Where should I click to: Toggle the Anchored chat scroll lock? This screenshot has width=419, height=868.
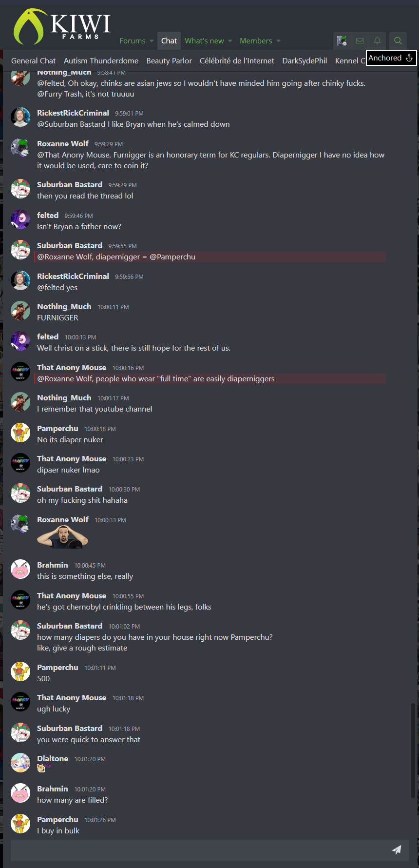pos(391,58)
